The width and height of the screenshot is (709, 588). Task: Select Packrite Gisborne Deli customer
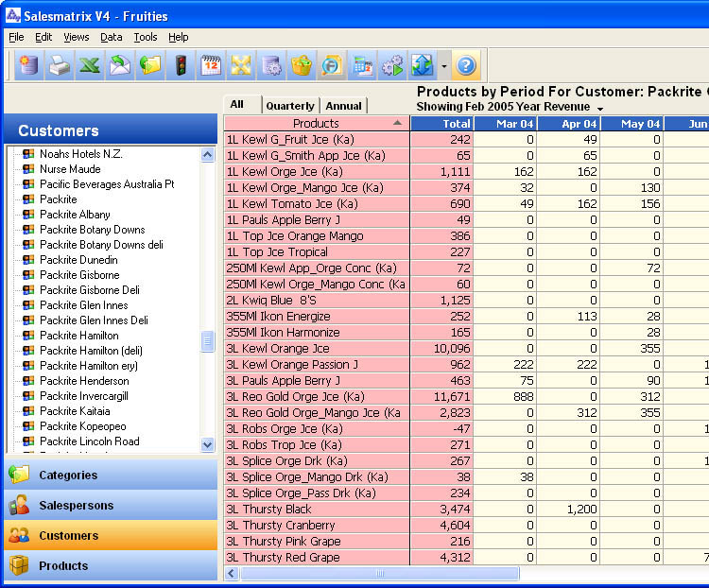[x=90, y=290]
